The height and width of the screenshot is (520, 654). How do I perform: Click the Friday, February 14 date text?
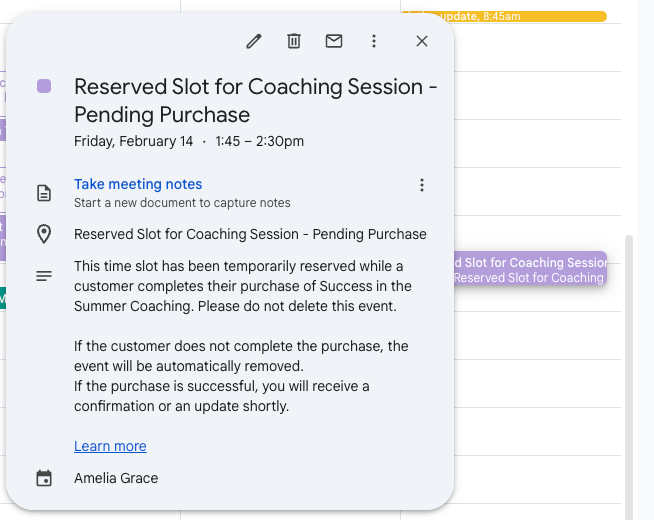pos(133,141)
